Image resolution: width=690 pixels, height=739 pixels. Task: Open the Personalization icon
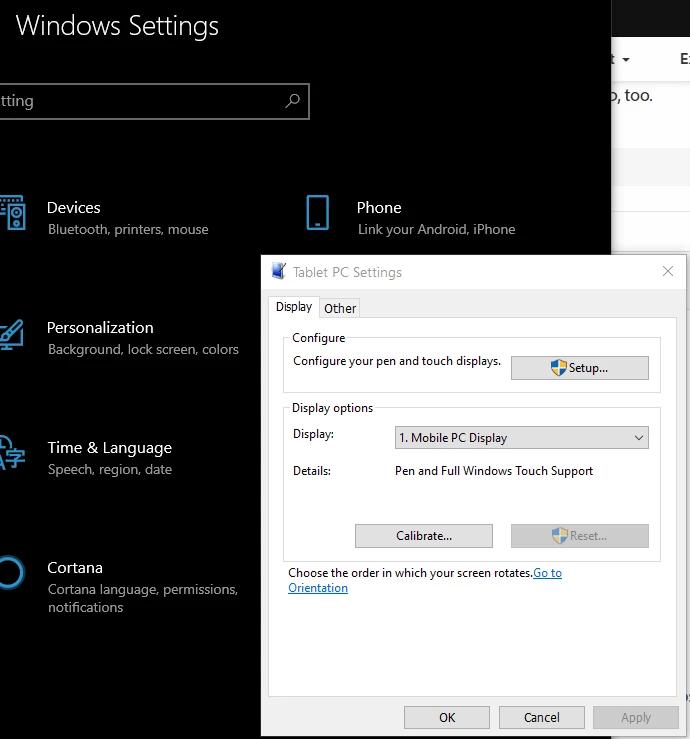coord(12,335)
